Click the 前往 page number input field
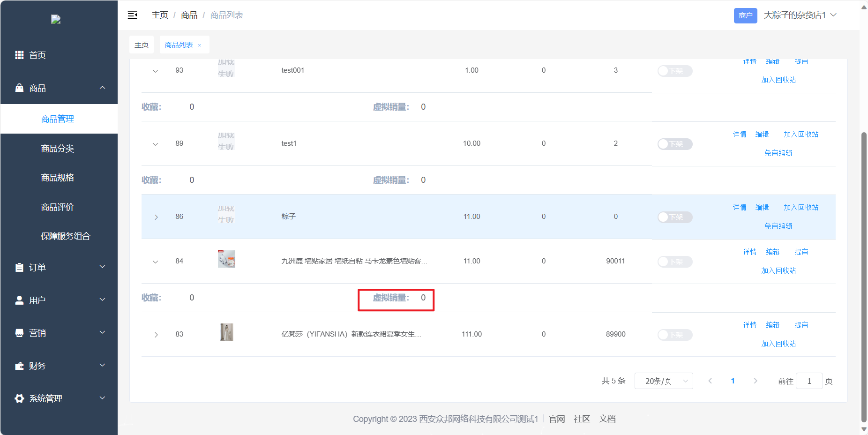This screenshot has height=435, width=868. tap(809, 381)
